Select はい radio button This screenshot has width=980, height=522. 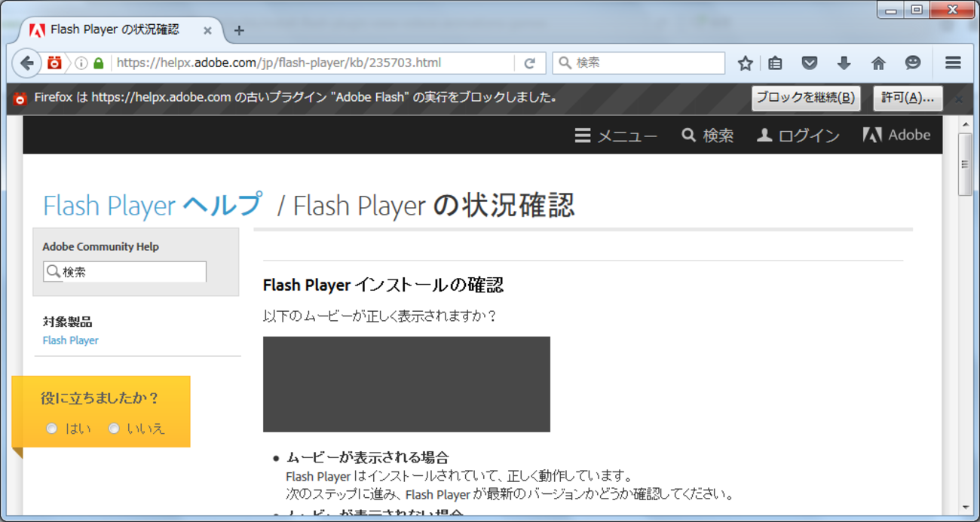pos(51,428)
